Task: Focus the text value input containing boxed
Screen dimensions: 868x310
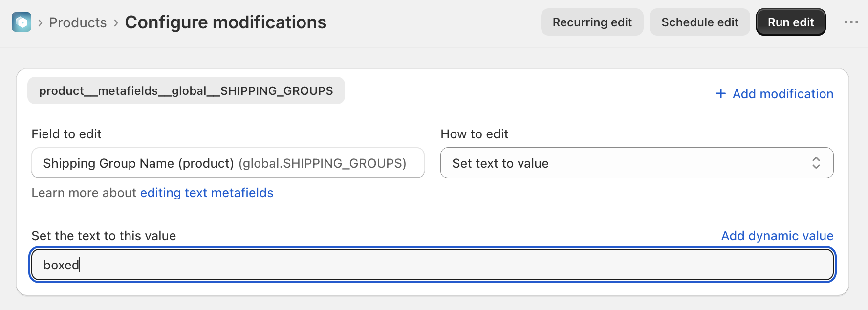Action: 433,265
